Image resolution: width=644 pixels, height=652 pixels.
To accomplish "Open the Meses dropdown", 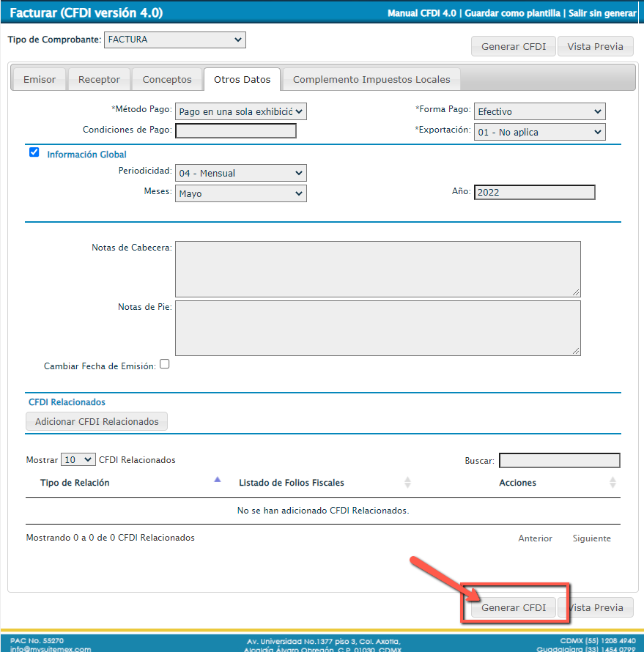I will point(240,194).
